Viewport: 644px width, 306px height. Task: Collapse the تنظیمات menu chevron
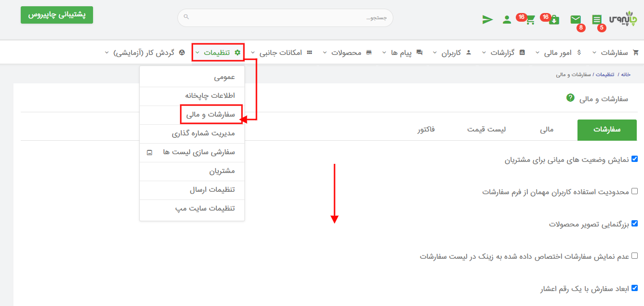click(197, 52)
